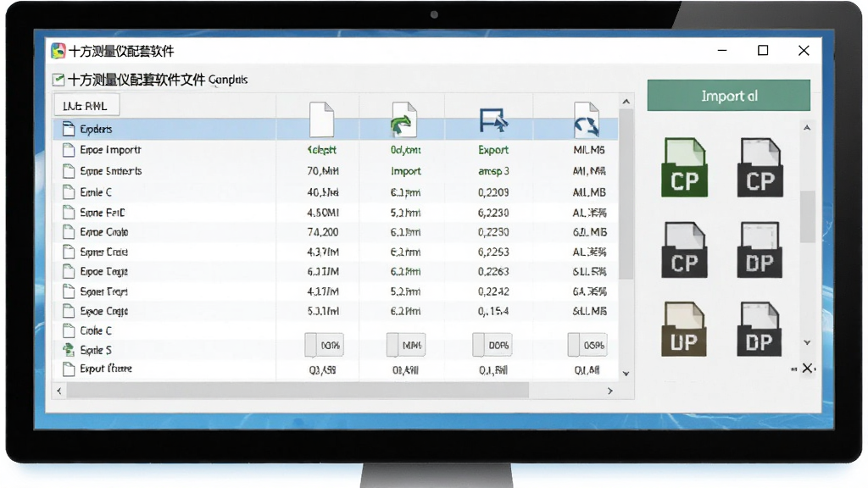Click the horizontal scrollbar track

tap(298, 391)
